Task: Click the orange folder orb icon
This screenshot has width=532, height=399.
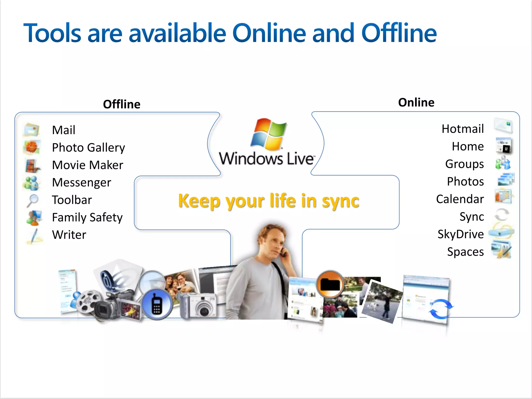Action: point(330,284)
